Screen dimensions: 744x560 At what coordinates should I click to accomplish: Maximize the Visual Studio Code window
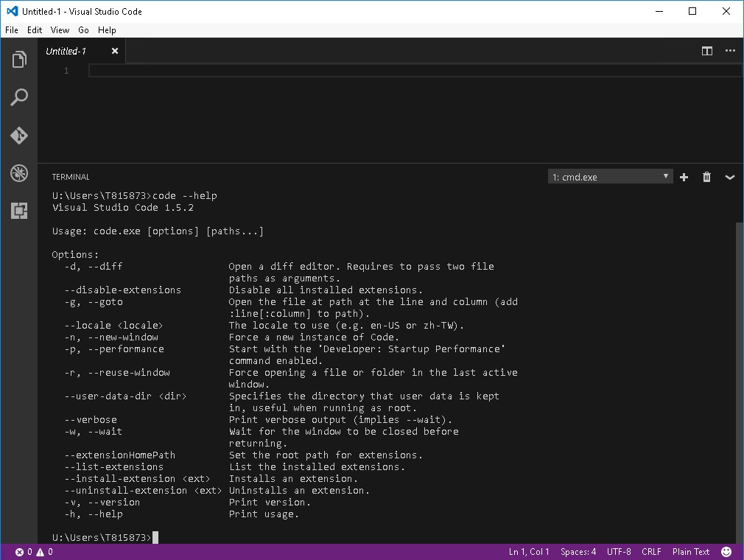692,11
